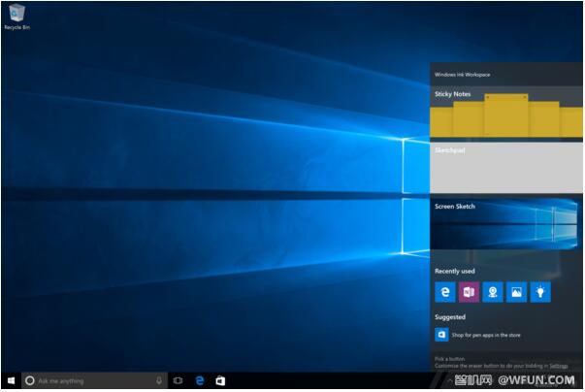Open the Screen Sketch tile
This screenshot has width=585, height=392.
[x=506, y=223]
